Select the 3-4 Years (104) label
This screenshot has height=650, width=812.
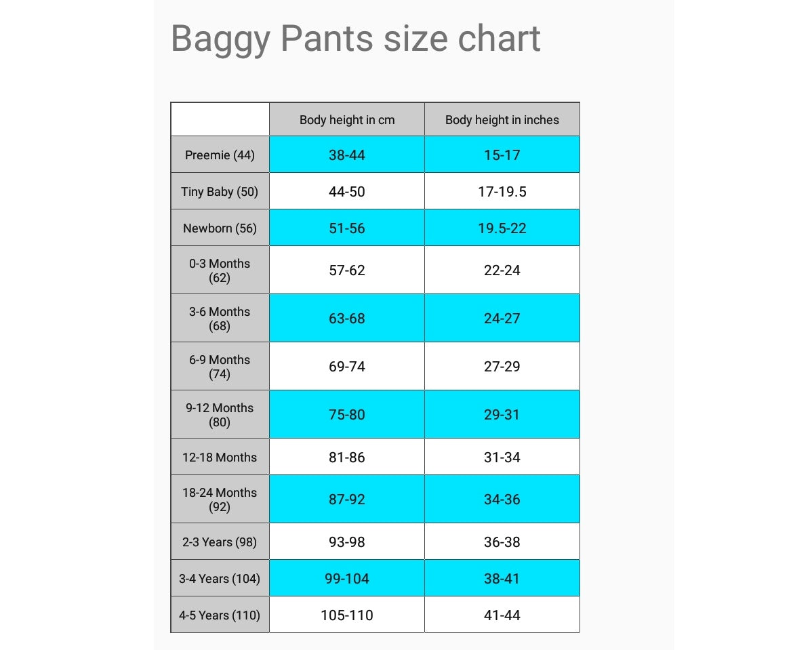pos(220,579)
